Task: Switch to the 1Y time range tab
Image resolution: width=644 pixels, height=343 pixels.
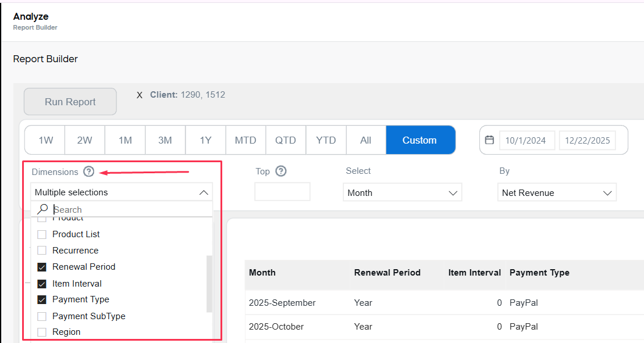Action: coord(205,140)
